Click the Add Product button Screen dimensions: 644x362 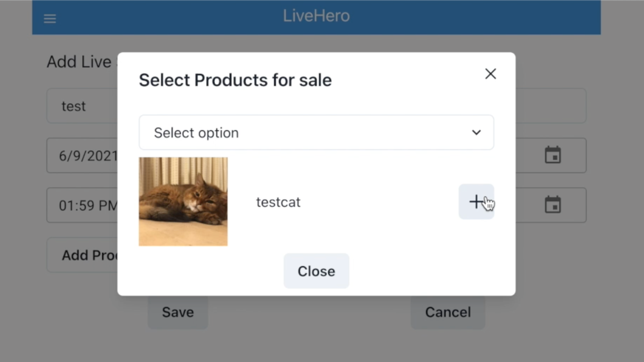coord(89,255)
